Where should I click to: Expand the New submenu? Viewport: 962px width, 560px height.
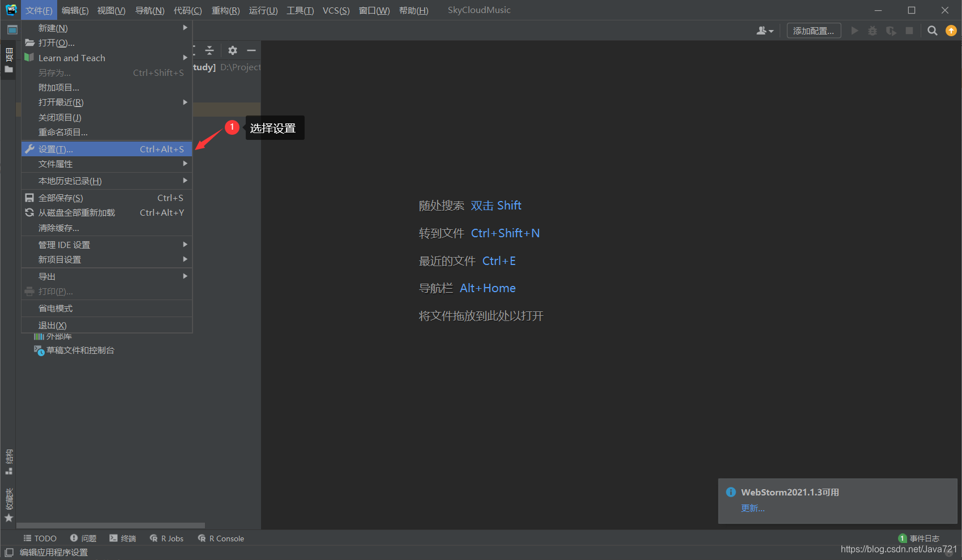click(107, 28)
